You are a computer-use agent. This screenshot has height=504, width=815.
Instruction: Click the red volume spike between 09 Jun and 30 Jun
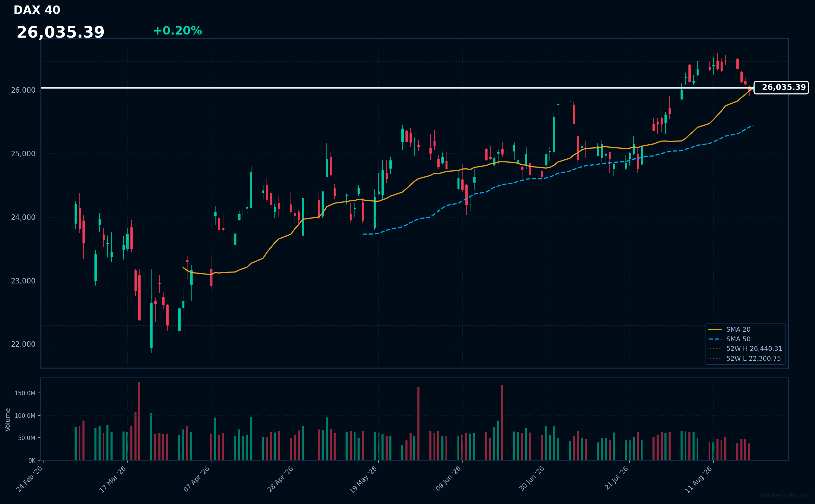[x=502, y=423]
